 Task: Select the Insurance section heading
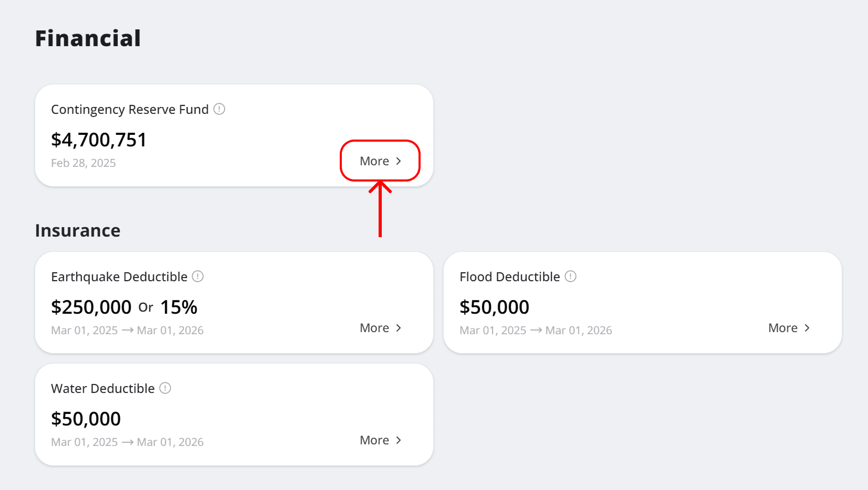pos(77,230)
